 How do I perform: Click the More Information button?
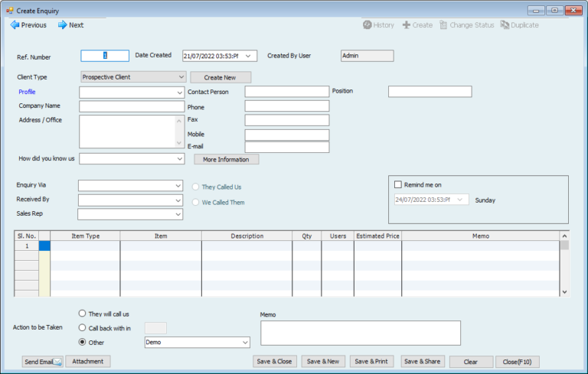pos(226,160)
